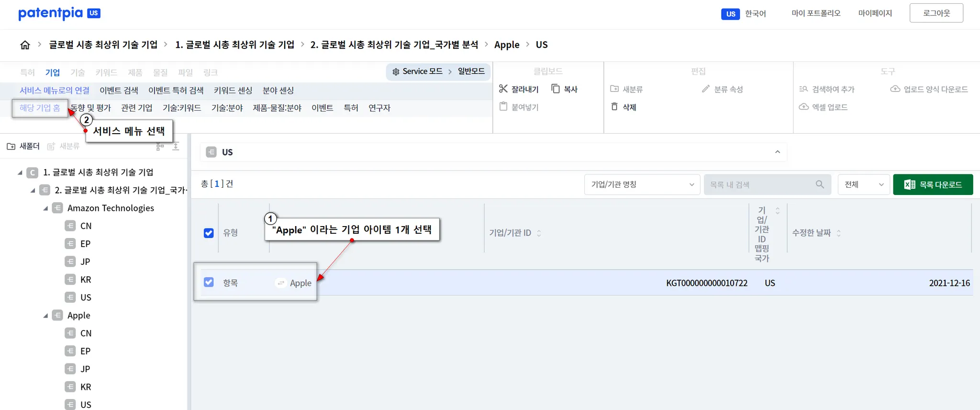
Task: Click the Apple node icon in the tree
Action: 57,315
